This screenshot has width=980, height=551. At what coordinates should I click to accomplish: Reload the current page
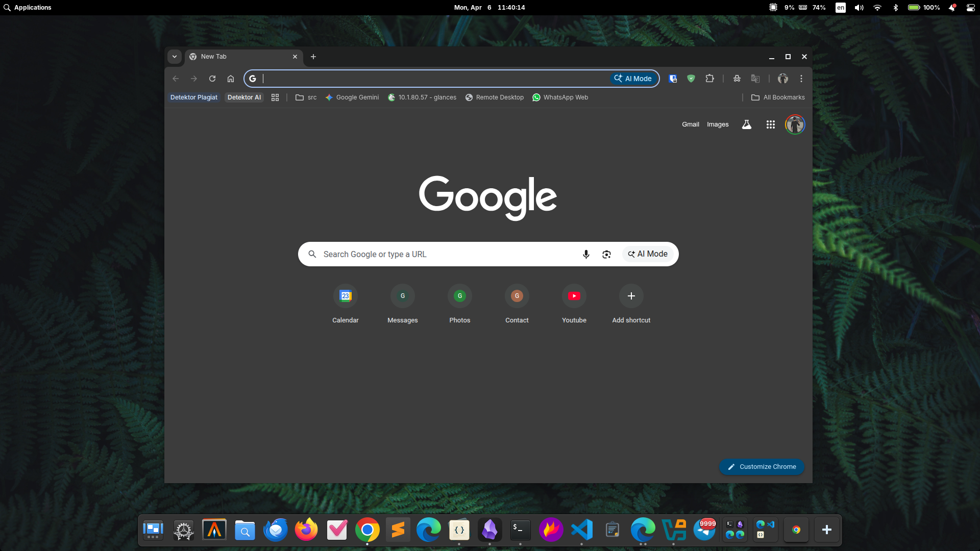212,79
